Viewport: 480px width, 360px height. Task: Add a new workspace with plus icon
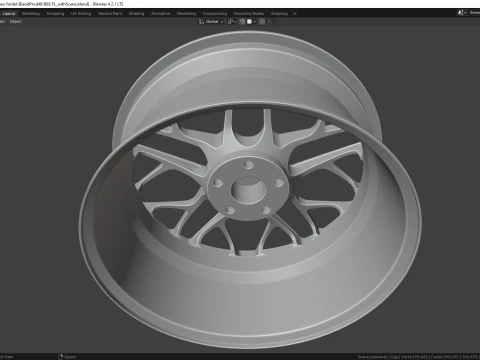[x=295, y=14]
